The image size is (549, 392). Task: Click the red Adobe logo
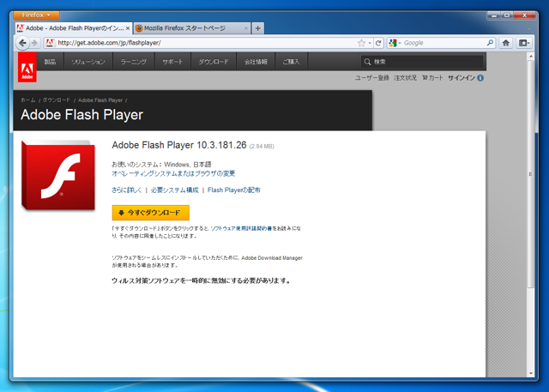(27, 67)
